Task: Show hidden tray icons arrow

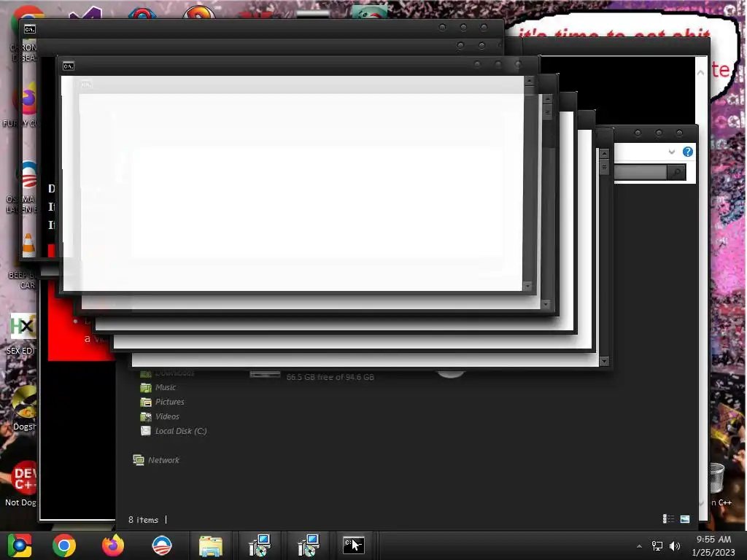Action: pyautogui.click(x=639, y=546)
